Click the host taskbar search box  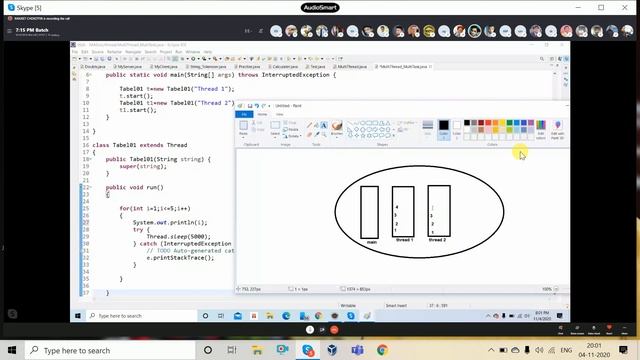[110, 350]
